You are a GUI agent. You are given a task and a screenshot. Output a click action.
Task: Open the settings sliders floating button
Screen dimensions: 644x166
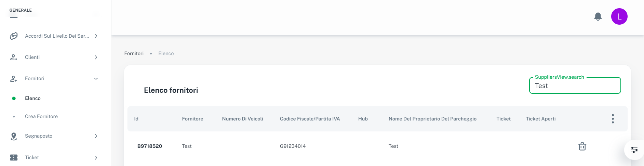(634, 150)
